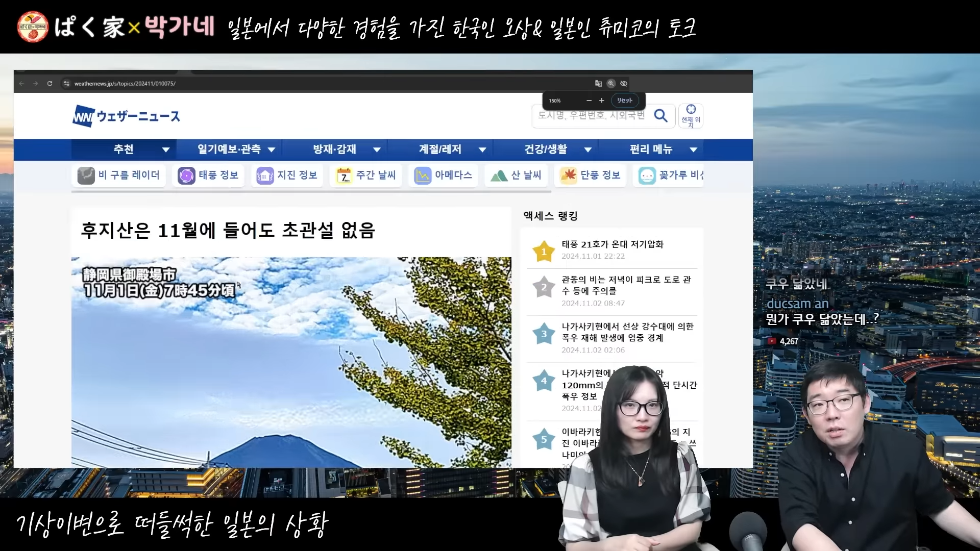The image size is (980, 551).
Task: Click the typhoon info swirl icon
Action: coord(186,176)
